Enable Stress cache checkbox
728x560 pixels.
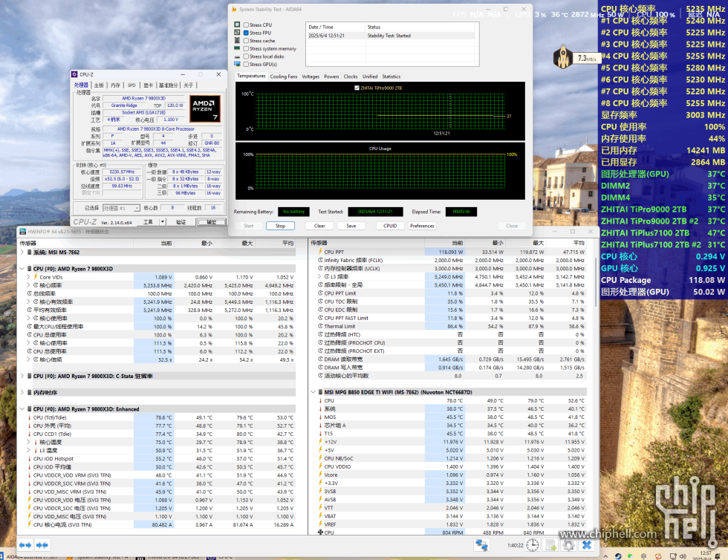tap(246, 41)
